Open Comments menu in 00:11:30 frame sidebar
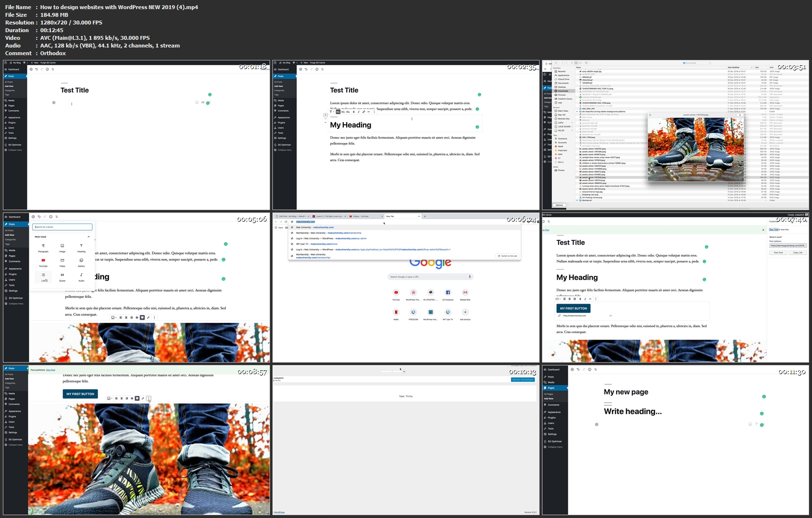The image size is (812, 518). (x=553, y=405)
